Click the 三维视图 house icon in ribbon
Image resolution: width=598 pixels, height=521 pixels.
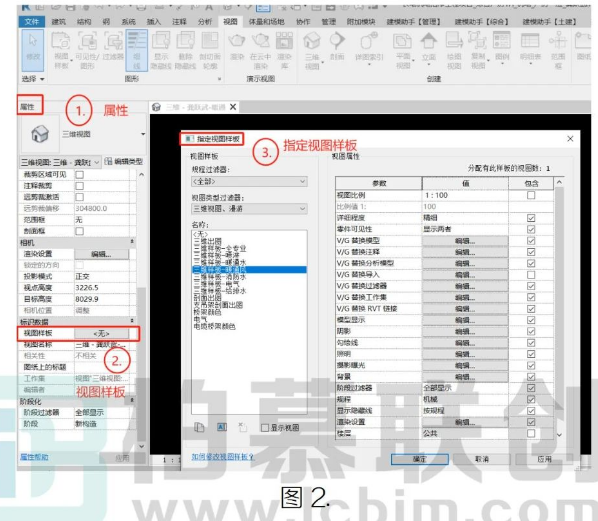[312, 50]
